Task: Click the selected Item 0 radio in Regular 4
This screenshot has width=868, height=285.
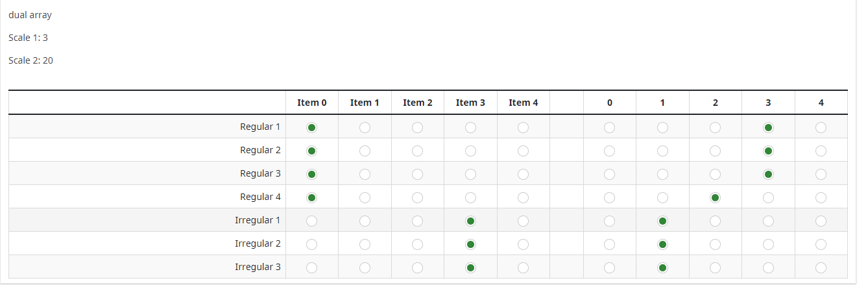Action: pyautogui.click(x=311, y=197)
